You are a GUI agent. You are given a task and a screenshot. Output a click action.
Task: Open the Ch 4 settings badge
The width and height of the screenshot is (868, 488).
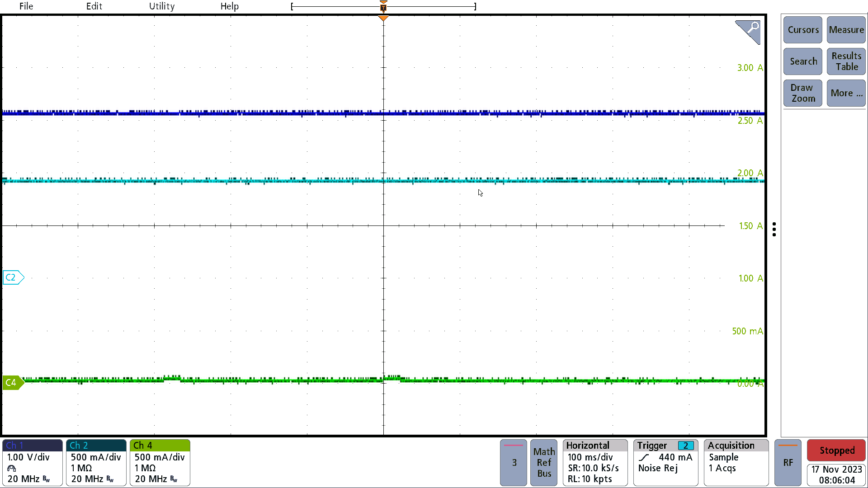160,463
